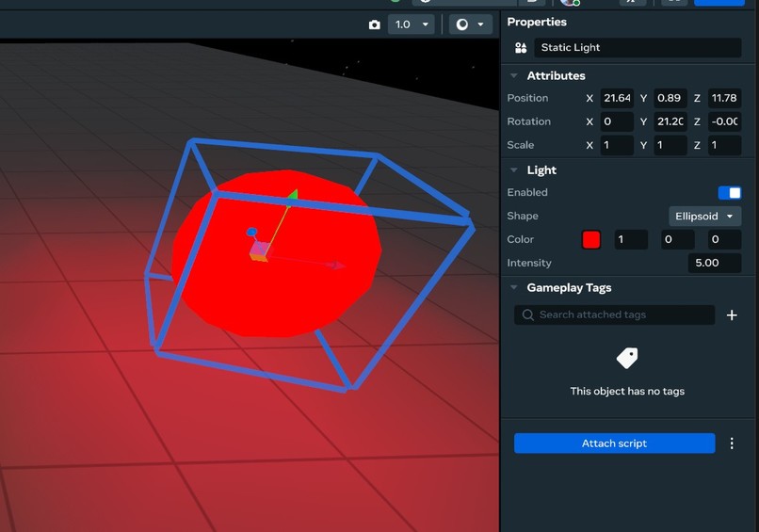Viewport: 759px width, 532px height.
Task: Click the gizmo center cube handle
Action: click(259, 251)
